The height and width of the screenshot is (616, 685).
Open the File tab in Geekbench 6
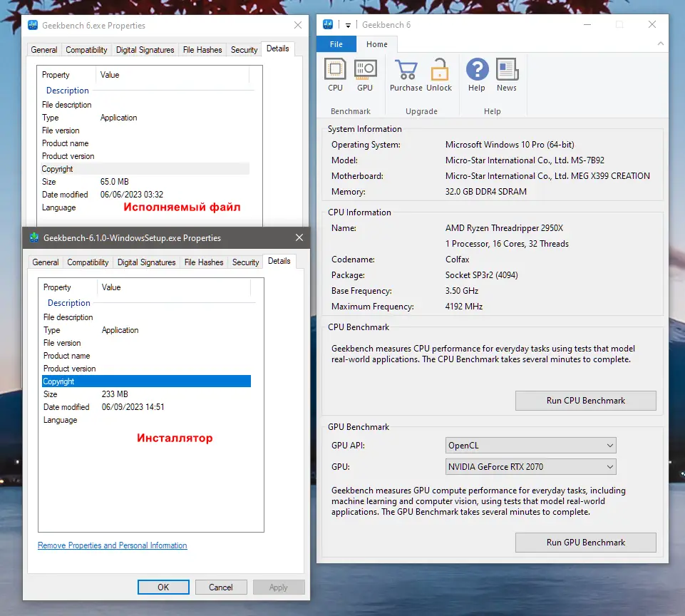tap(336, 44)
